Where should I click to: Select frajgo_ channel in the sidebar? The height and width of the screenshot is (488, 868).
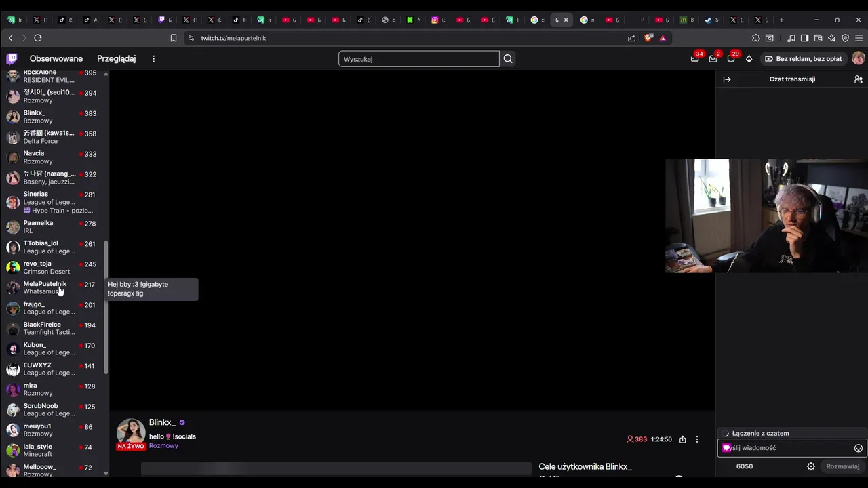click(54, 308)
